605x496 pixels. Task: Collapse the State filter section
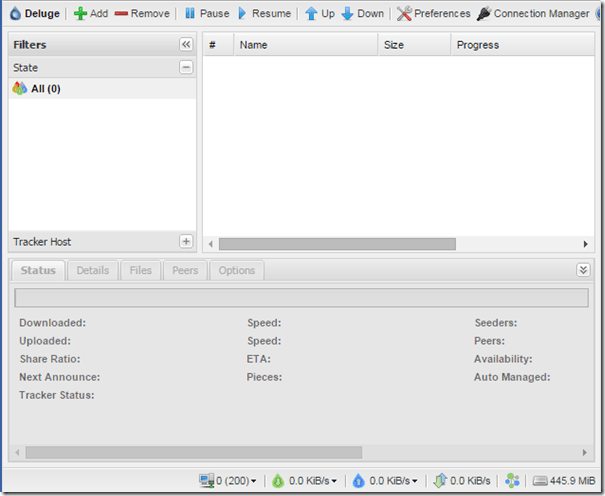click(x=186, y=67)
